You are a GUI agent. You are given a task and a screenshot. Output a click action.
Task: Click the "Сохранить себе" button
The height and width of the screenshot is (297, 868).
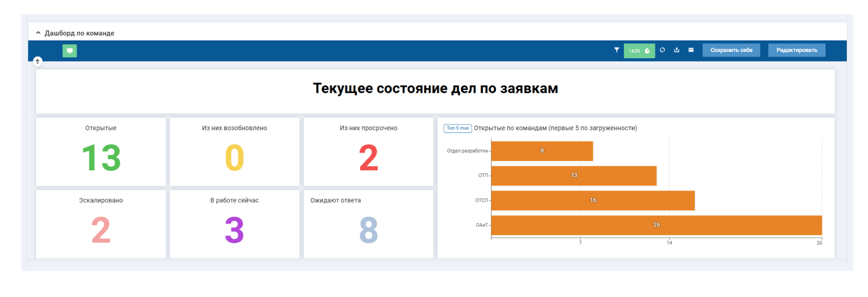[x=731, y=50]
